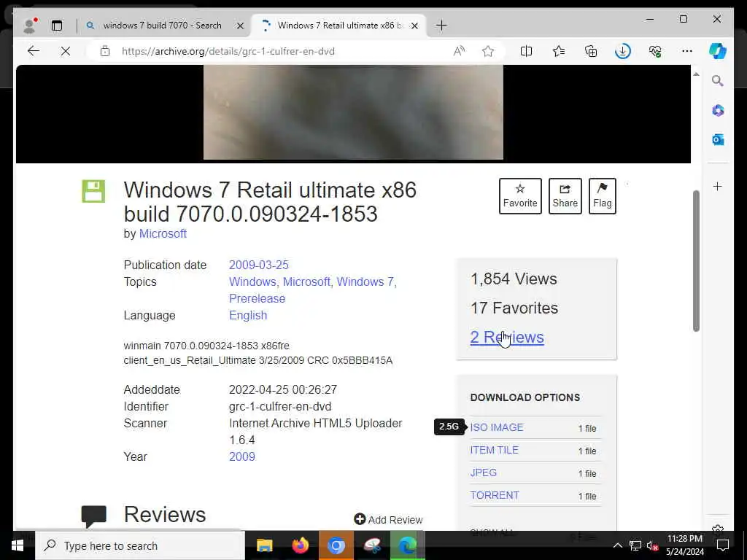Open the notification center icon
This screenshot has width=747, height=560.
(723, 545)
